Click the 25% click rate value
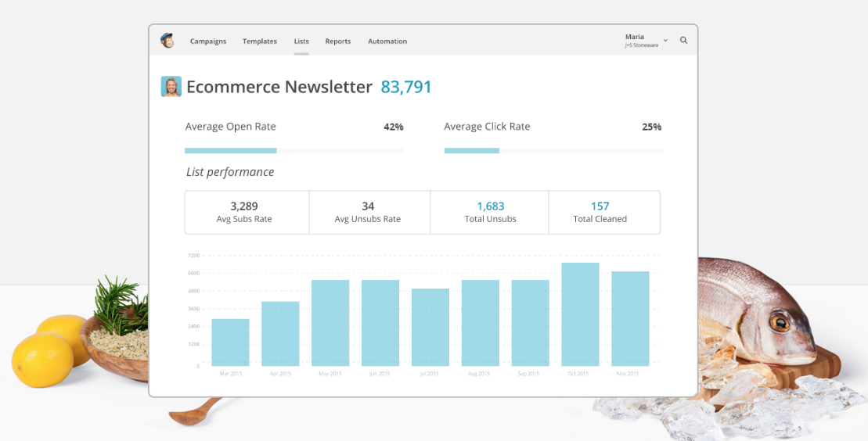The height and width of the screenshot is (441, 868). [651, 127]
